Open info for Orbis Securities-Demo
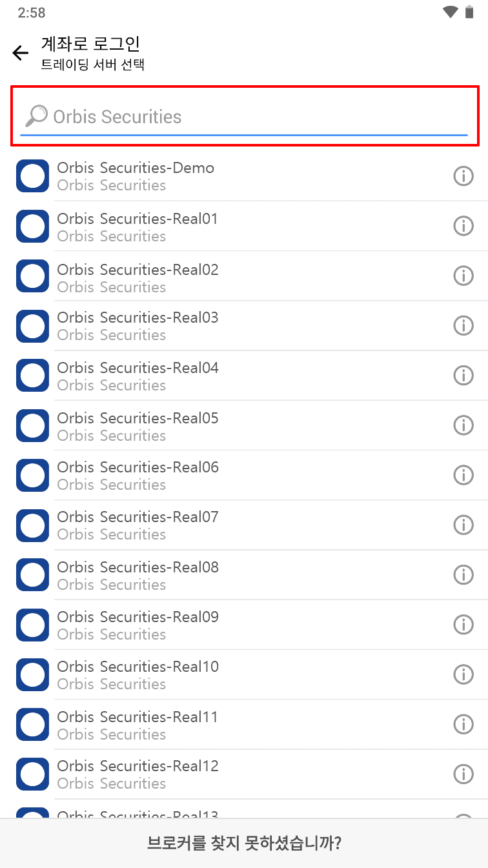Viewport: 488px width, 868px height. tap(463, 176)
